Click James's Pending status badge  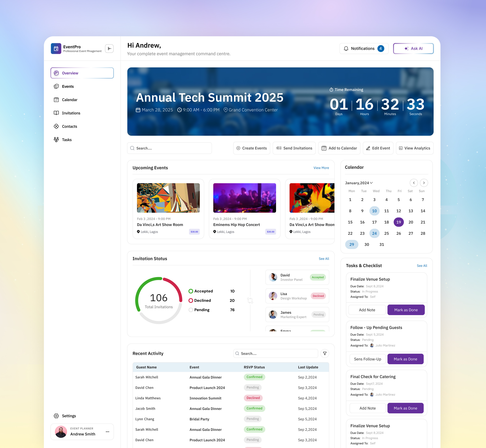tap(318, 314)
